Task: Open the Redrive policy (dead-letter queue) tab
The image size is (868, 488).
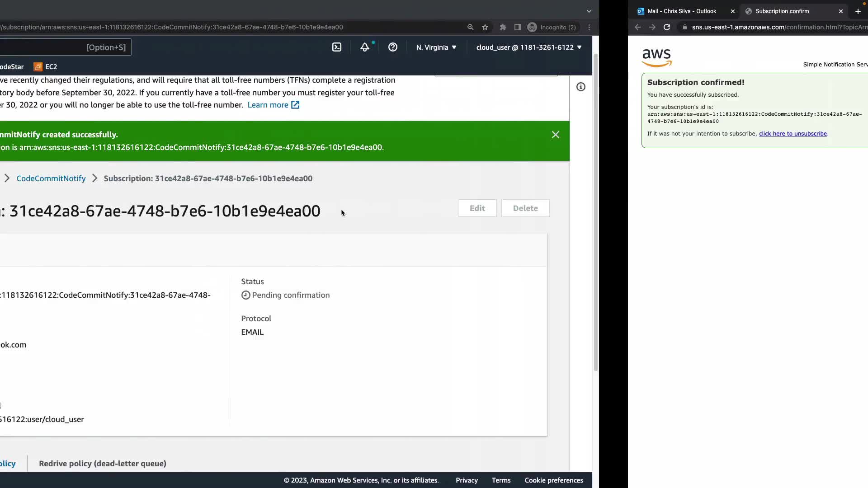Action: (103, 464)
